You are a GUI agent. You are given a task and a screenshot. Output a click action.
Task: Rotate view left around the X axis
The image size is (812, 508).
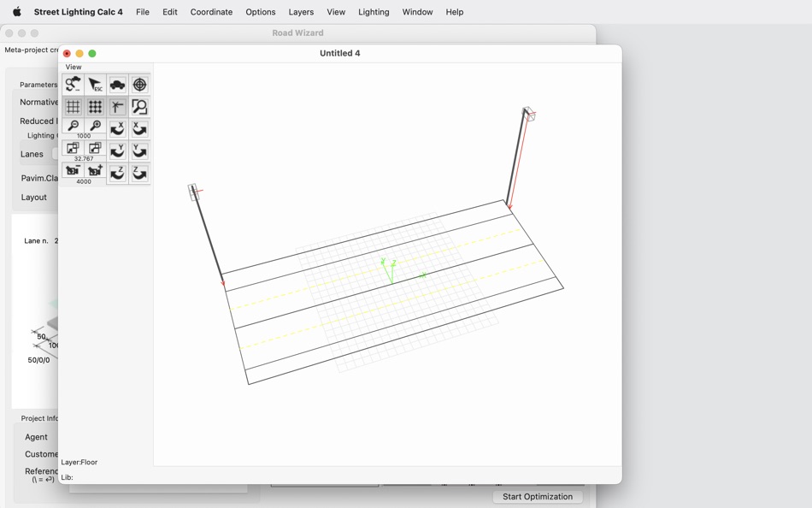[x=118, y=128]
